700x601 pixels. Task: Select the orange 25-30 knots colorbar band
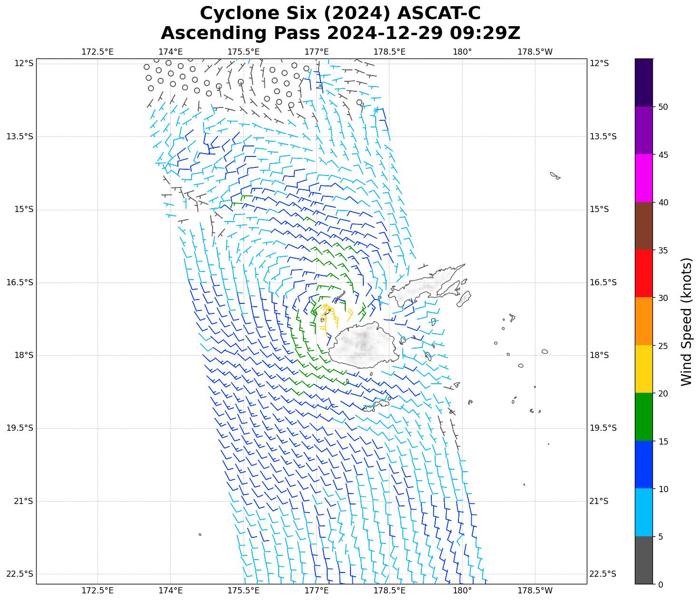point(644,321)
